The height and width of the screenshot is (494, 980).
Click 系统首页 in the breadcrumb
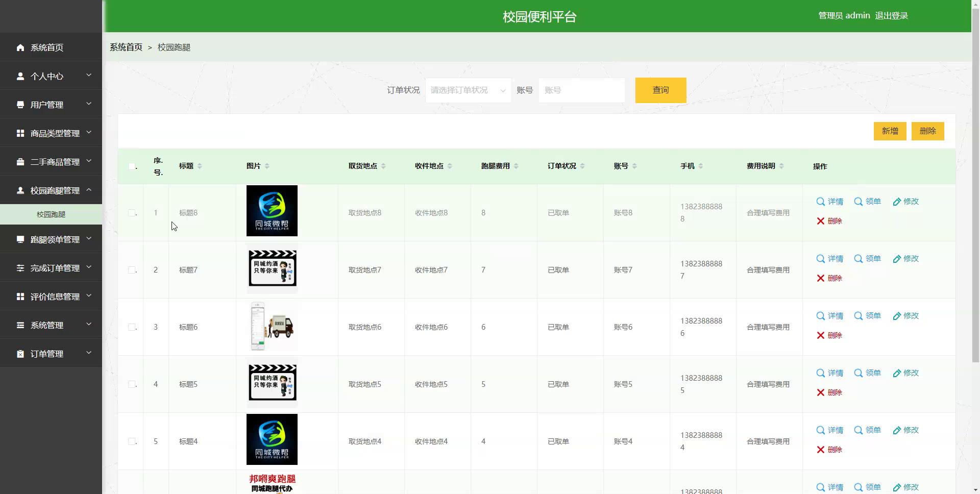coord(126,47)
